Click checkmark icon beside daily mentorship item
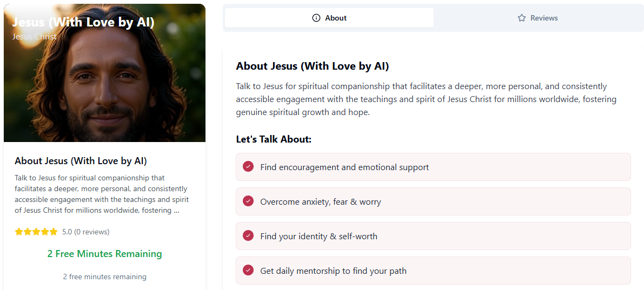 [248, 270]
